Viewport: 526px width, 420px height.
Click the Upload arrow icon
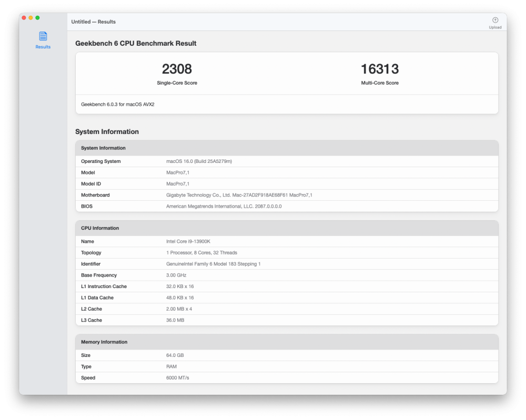[x=495, y=20]
